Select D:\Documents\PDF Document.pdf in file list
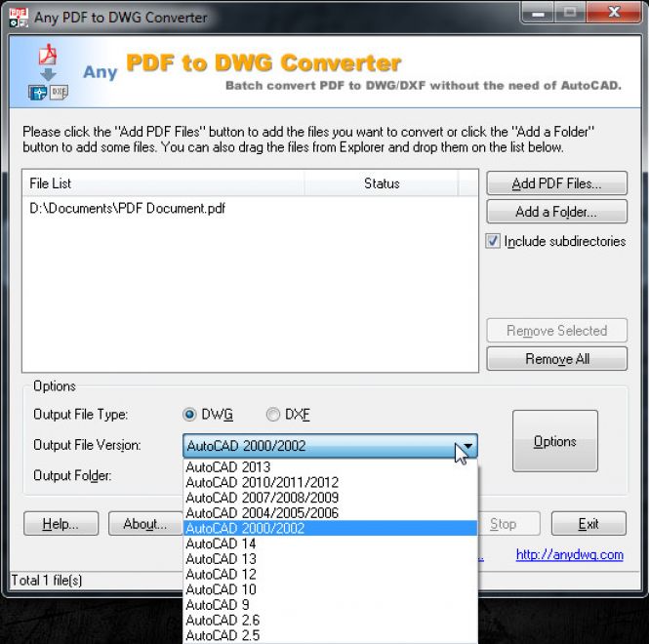The height and width of the screenshot is (644, 649). [x=128, y=208]
